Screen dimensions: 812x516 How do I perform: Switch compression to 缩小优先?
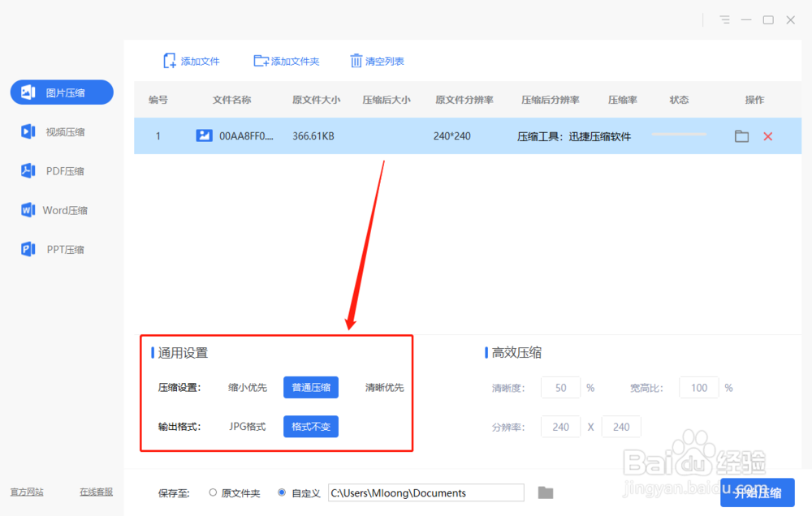point(247,387)
